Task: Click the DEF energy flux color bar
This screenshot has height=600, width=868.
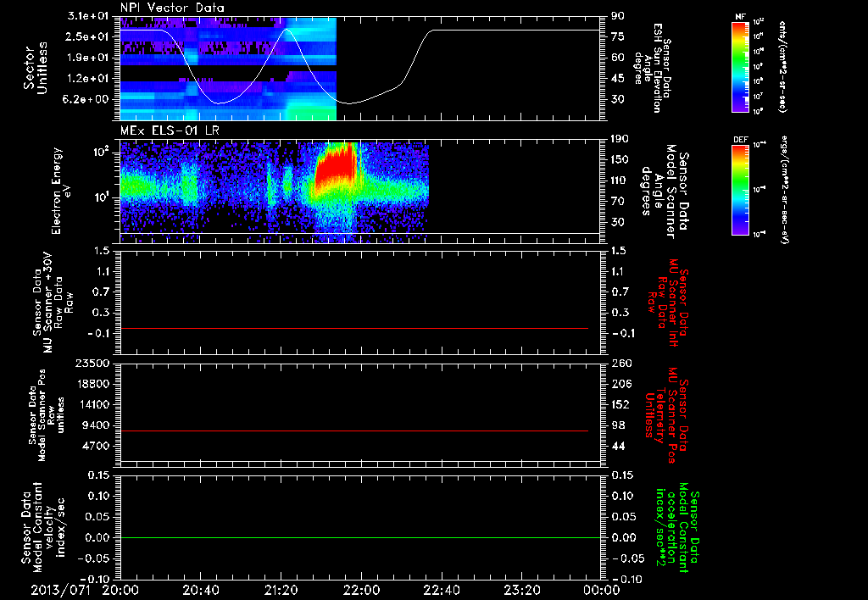Action: click(x=740, y=189)
